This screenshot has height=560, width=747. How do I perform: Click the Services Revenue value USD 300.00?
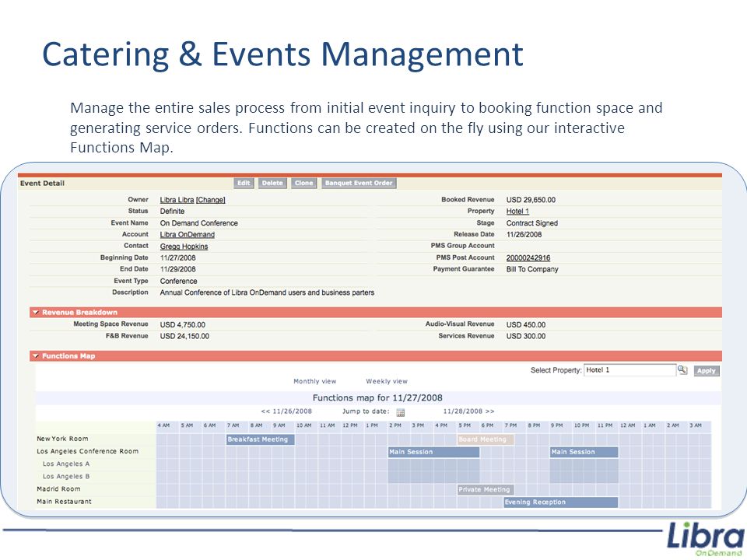(x=526, y=336)
